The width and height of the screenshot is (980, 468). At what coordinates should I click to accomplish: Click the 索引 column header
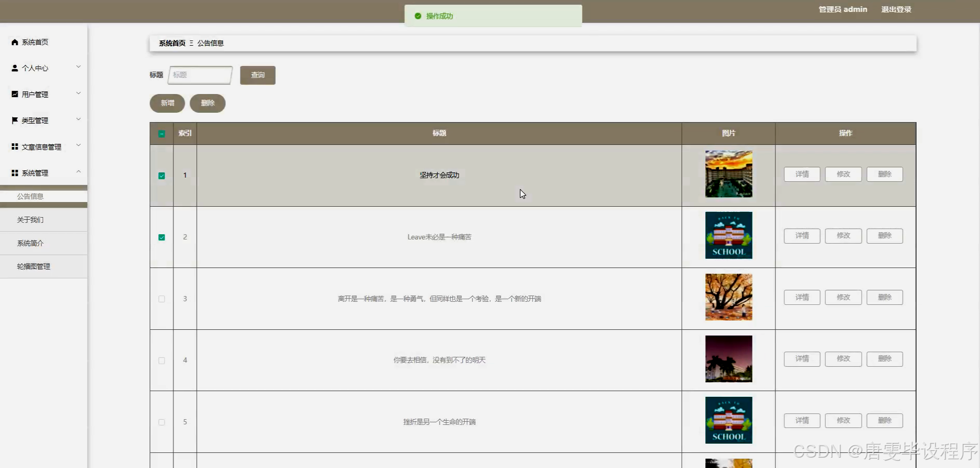(185, 133)
